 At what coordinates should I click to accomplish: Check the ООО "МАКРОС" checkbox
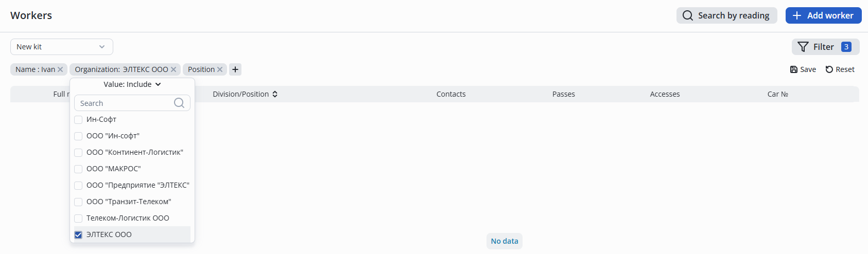[x=78, y=169]
